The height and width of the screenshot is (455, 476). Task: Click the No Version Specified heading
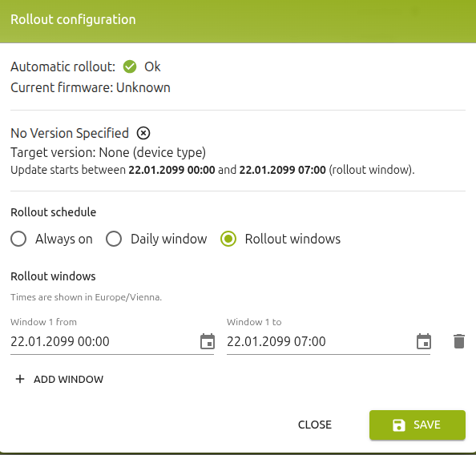click(70, 133)
